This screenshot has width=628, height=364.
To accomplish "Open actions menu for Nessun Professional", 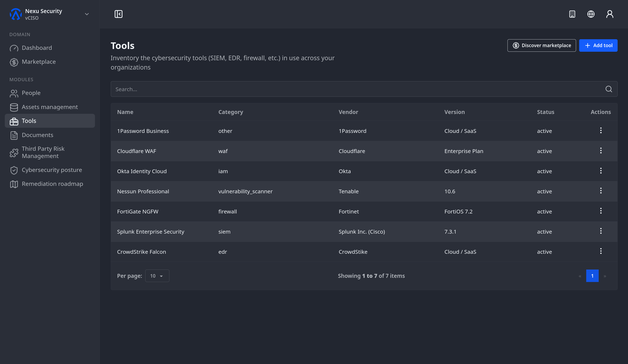I will (x=601, y=191).
